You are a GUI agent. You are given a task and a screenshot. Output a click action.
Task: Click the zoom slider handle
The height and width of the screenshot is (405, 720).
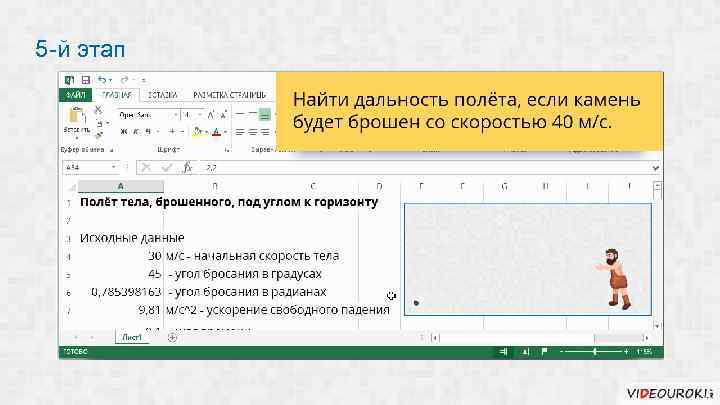[x=595, y=352]
